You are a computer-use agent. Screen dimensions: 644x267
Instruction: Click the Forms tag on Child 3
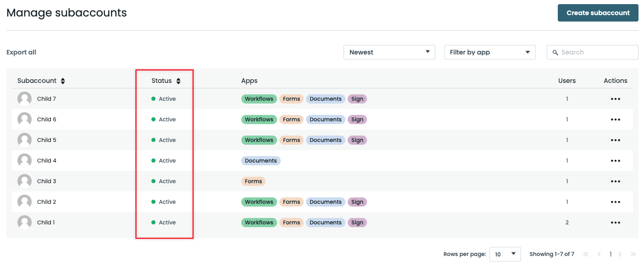tap(253, 181)
